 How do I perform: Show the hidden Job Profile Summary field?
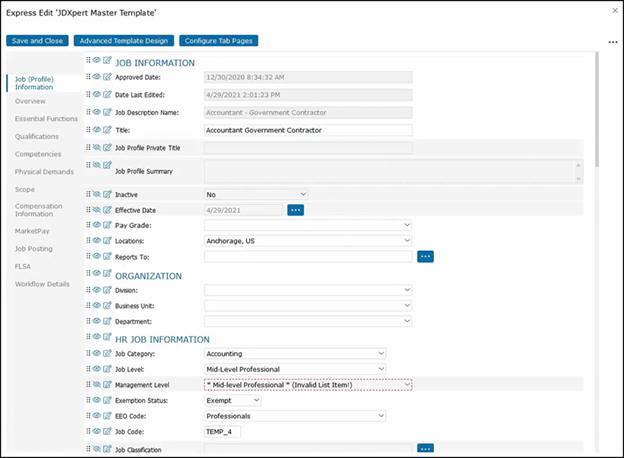(98, 165)
